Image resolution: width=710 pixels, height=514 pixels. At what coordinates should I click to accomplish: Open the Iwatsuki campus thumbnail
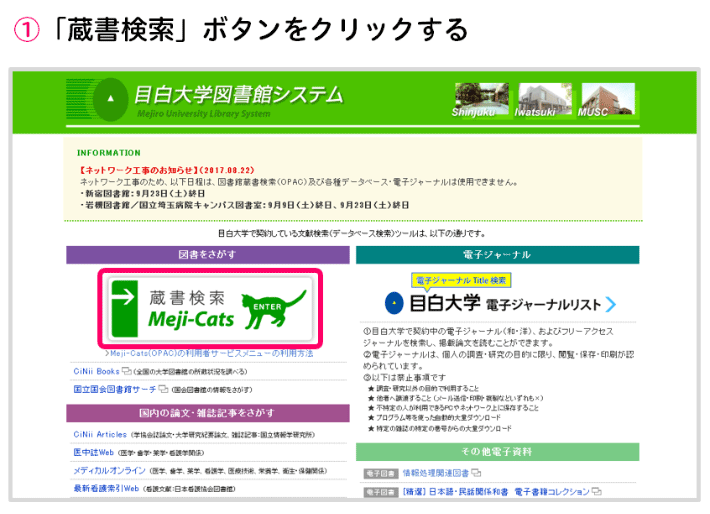[545, 99]
